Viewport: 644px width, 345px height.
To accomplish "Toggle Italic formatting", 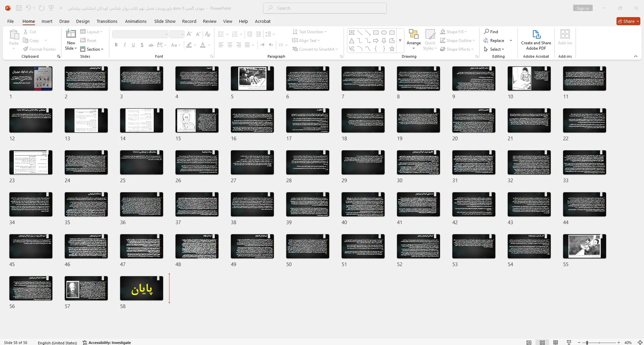I will (x=125, y=45).
